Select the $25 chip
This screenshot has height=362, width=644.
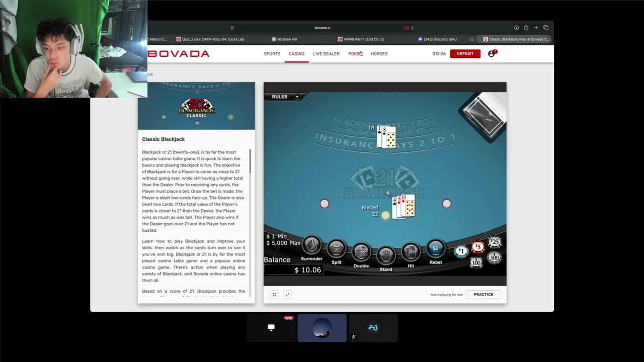coord(495,242)
